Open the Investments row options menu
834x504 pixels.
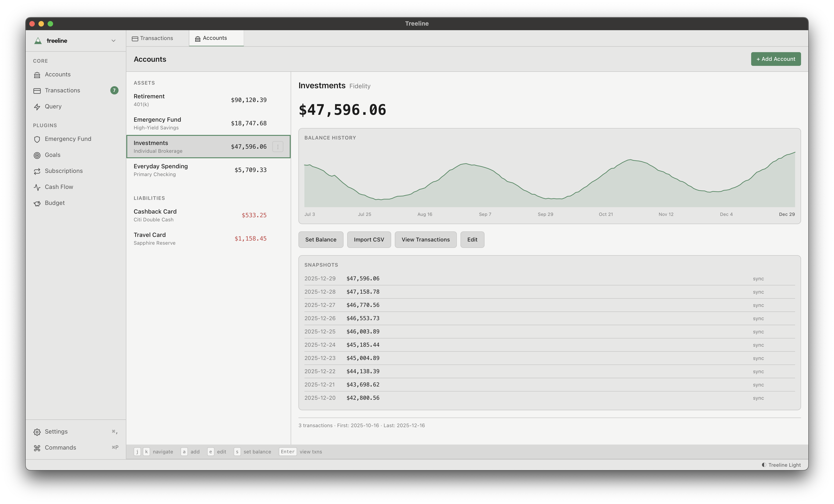tap(278, 146)
